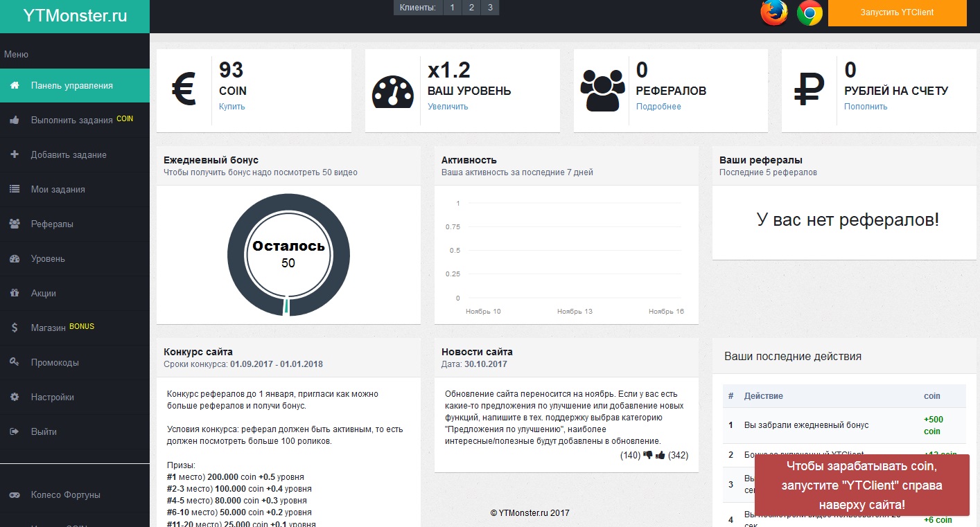980x527 pixels.
Task: Open Колесо Фортуны in the sidebar
Action: pyautogui.click(x=75, y=495)
